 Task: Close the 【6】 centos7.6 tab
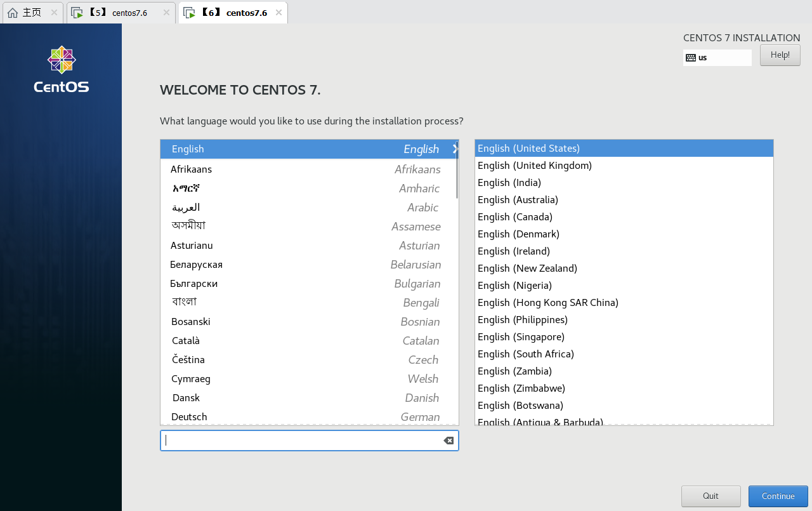coord(278,13)
